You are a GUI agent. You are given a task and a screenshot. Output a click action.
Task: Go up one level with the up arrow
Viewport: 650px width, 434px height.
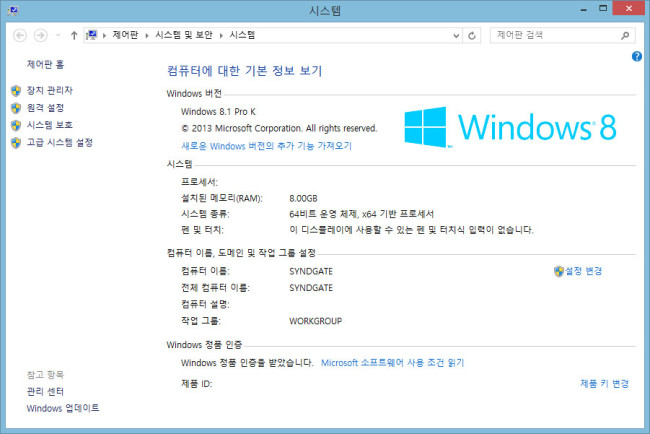point(74,36)
